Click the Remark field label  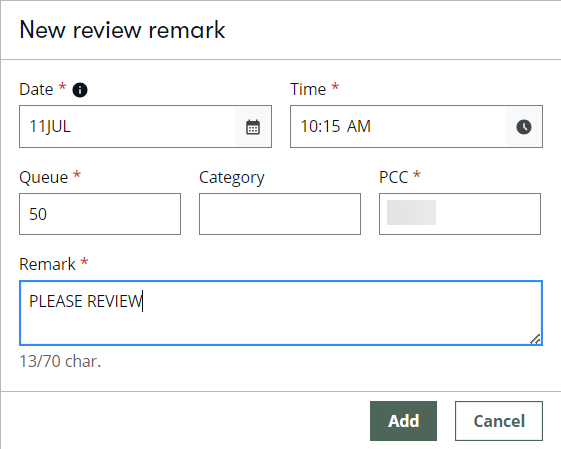tap(47, 264)
